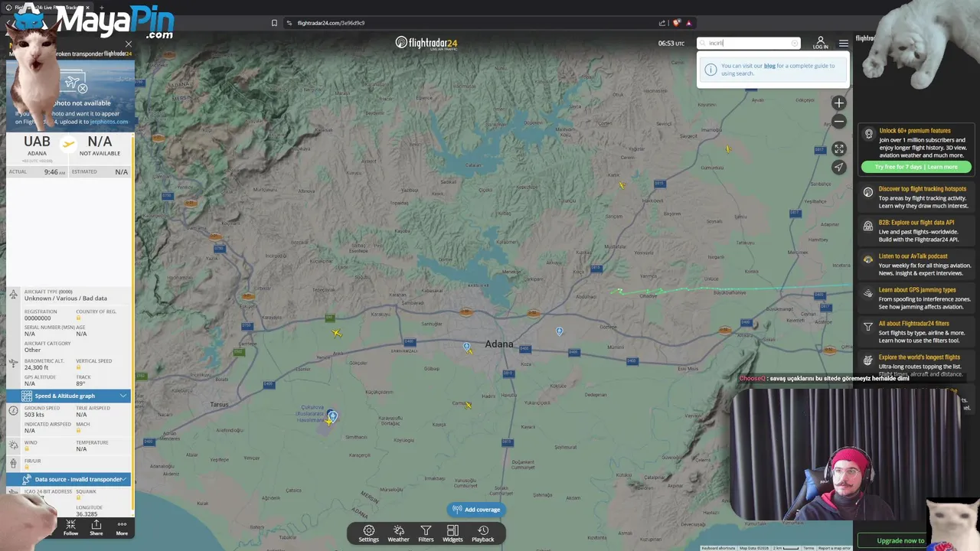Open the map Settings gear

[x=368, y=533]
